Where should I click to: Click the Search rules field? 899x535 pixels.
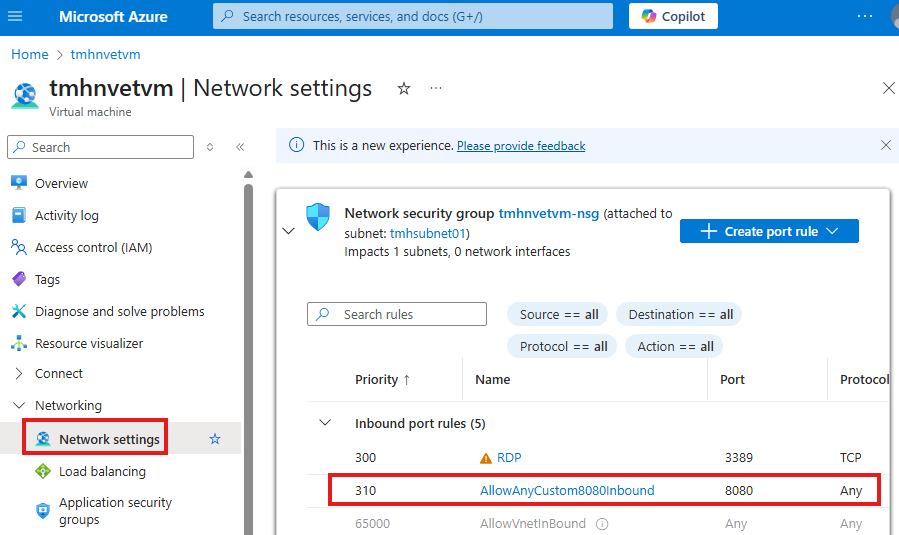tap(397, 314)
